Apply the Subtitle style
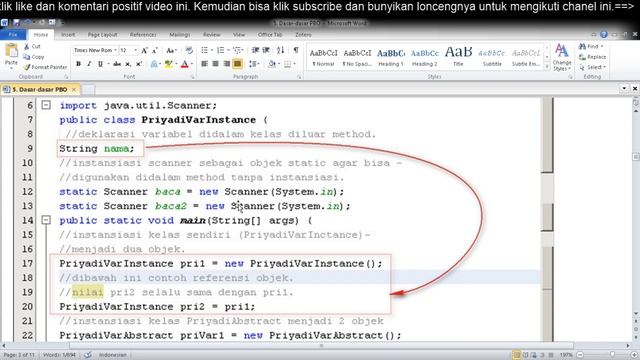Screen dimensions: 640x360 (x=492, y=57)
